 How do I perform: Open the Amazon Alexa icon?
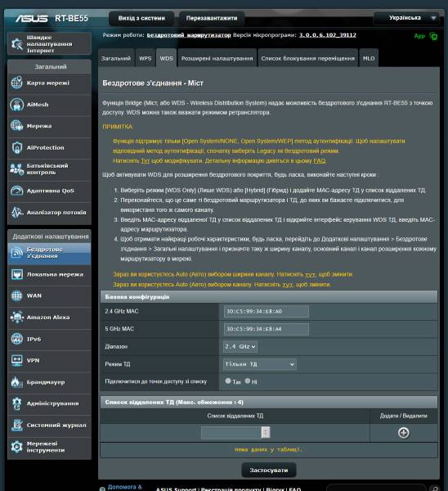pyautogui.click(x=16, y=318)
